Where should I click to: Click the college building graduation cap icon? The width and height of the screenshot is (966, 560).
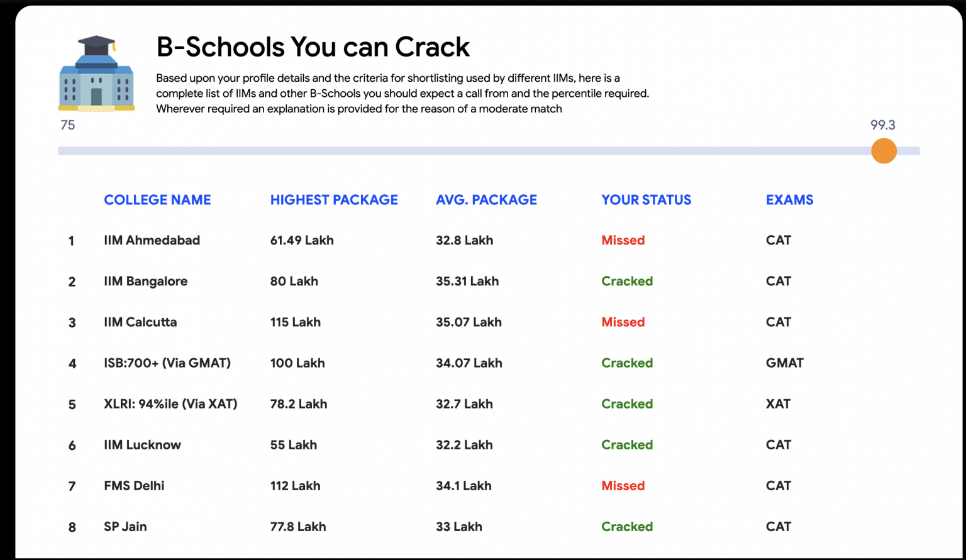coord(96,72)
